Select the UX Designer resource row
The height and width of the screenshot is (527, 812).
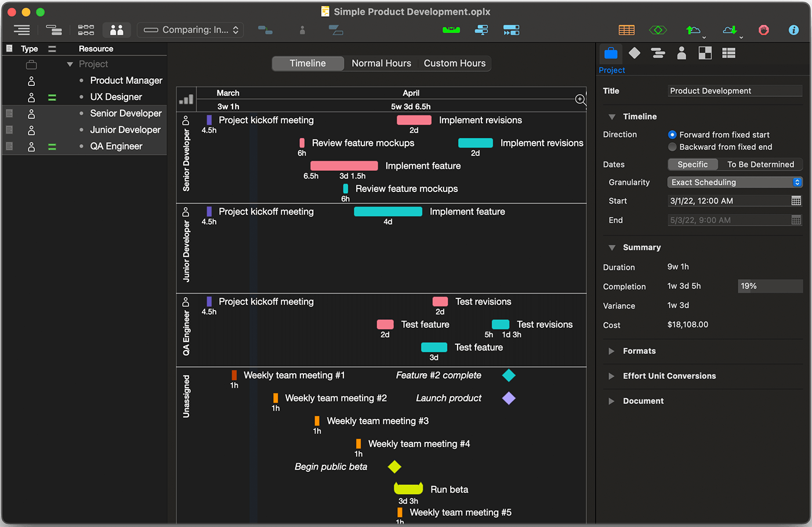click(116, 97)
